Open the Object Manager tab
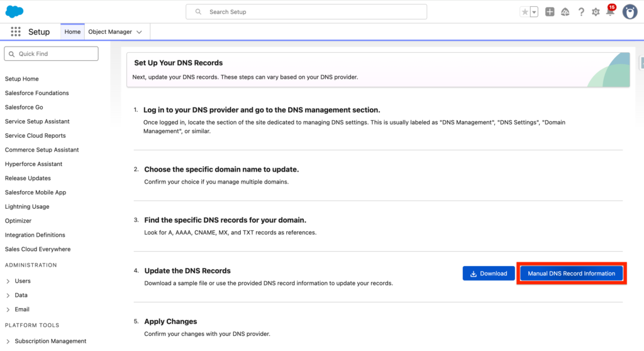644x351 pixels. 110,32
